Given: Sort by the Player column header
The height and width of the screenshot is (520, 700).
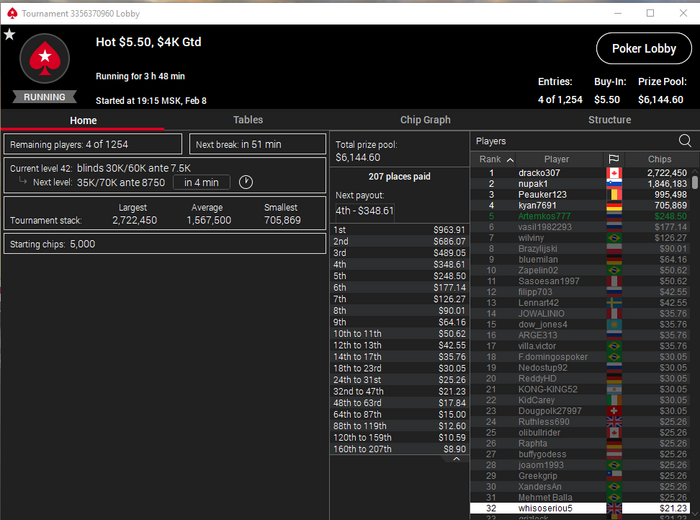Looking at the screenshot, I should [x=556, y=159].
